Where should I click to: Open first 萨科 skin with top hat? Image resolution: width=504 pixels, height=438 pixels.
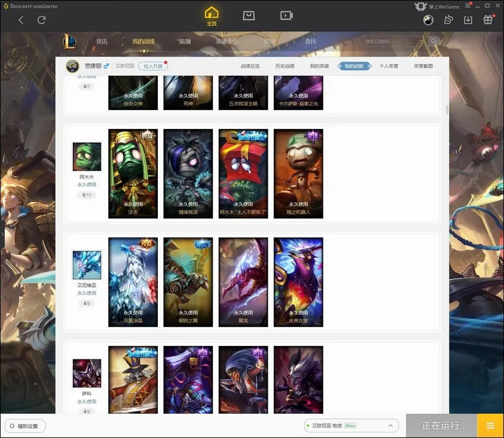coord(133,380)
